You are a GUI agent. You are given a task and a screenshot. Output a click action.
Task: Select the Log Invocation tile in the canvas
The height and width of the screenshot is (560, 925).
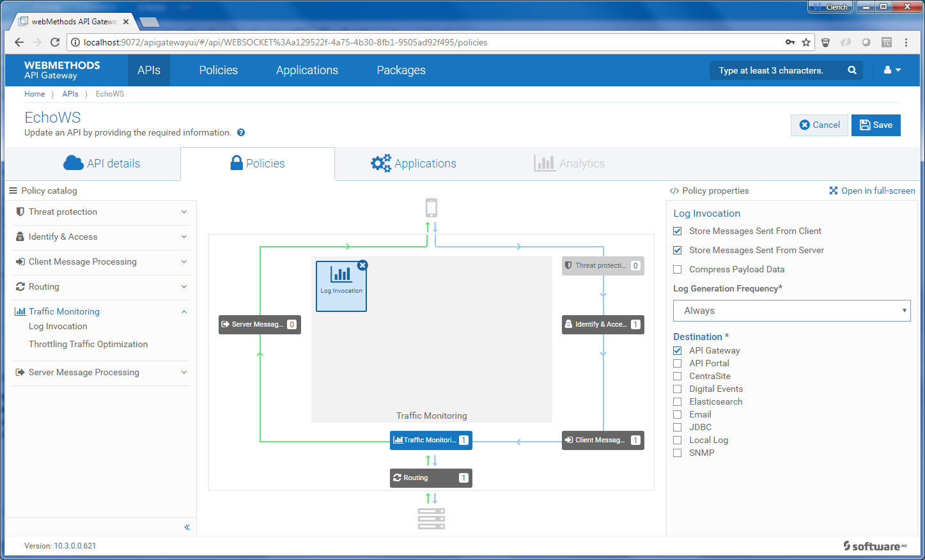click(x=341, y=286)
